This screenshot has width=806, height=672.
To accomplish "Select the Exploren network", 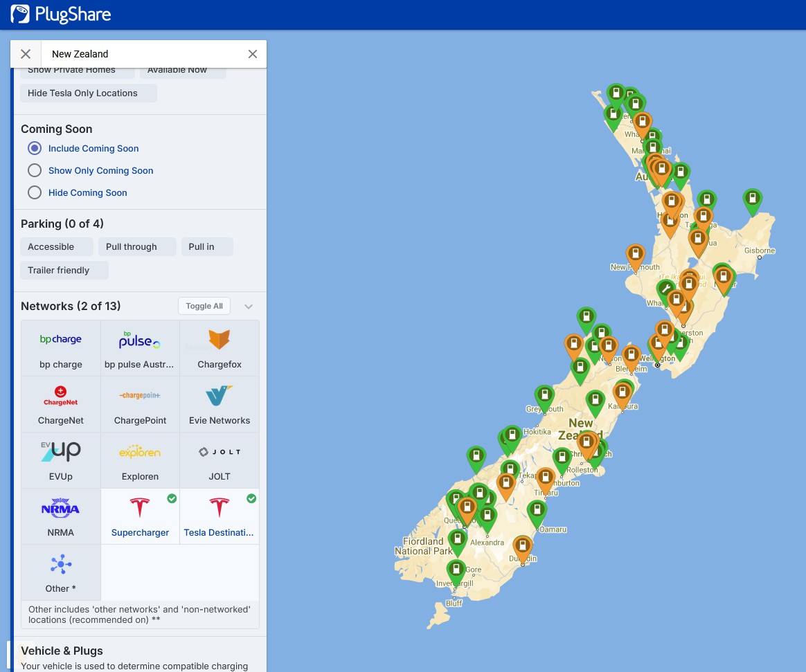I will (x=140, y=460).
